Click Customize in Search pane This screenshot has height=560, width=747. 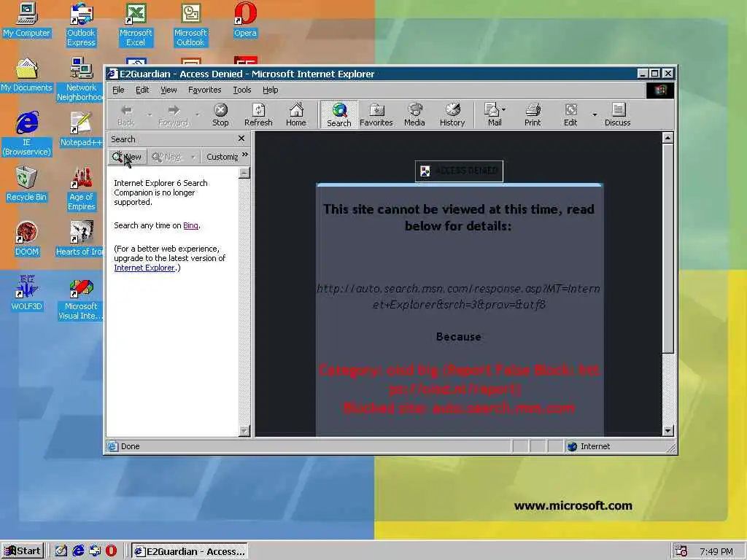pyautogui.click(x=222, y=157)
